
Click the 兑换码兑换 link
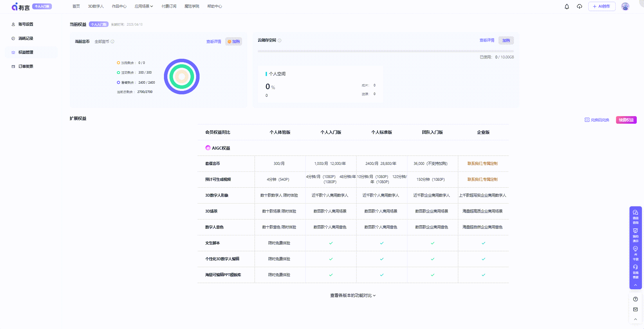(597, 120)
